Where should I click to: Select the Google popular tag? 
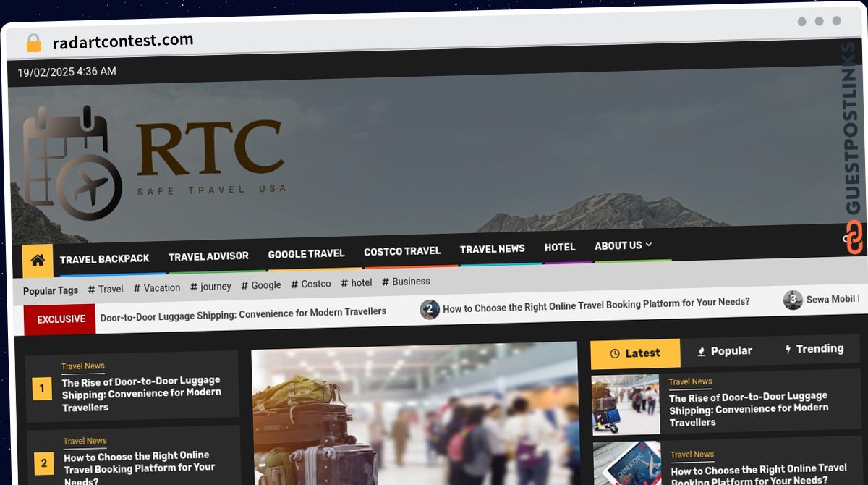pyautogui.click(x=261, y=285)
